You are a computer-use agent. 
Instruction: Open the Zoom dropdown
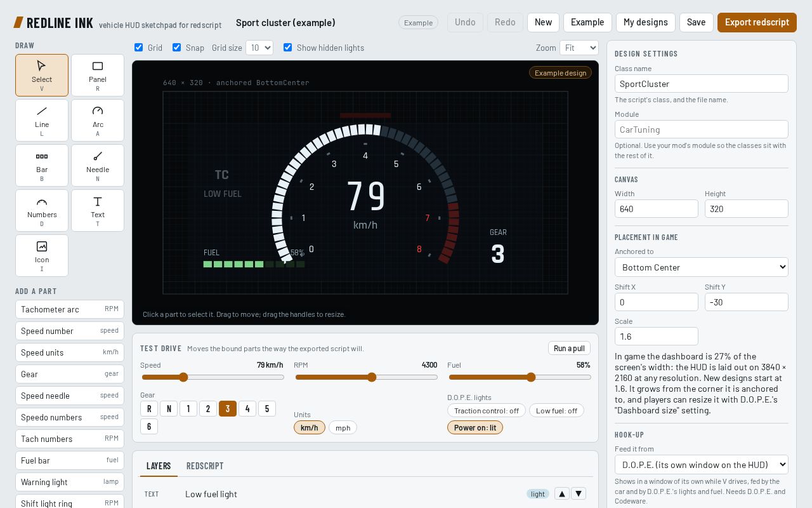pos(579,48)
